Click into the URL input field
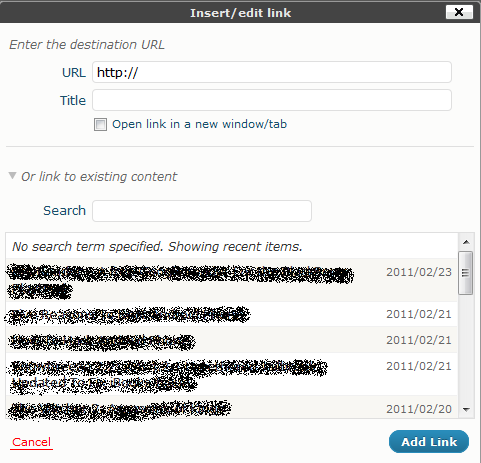The width and height of the screenshot is (481, 463). tap(272, 72)
